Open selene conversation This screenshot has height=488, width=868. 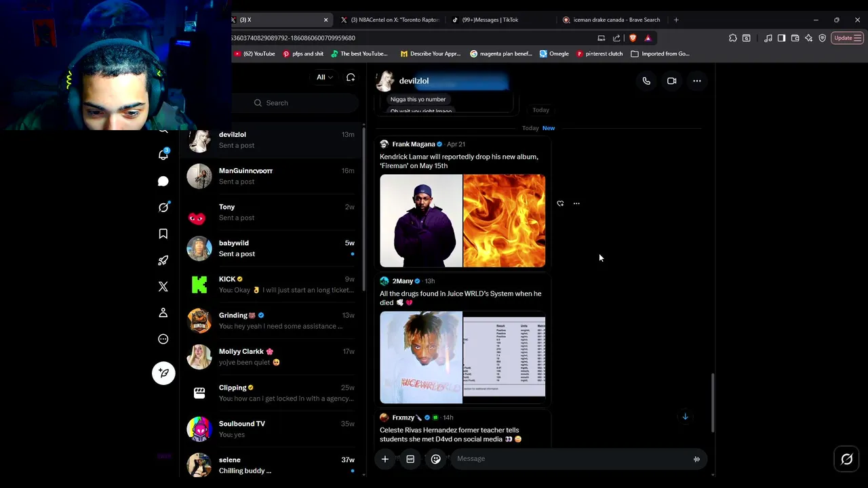click(x=271, y=465)
